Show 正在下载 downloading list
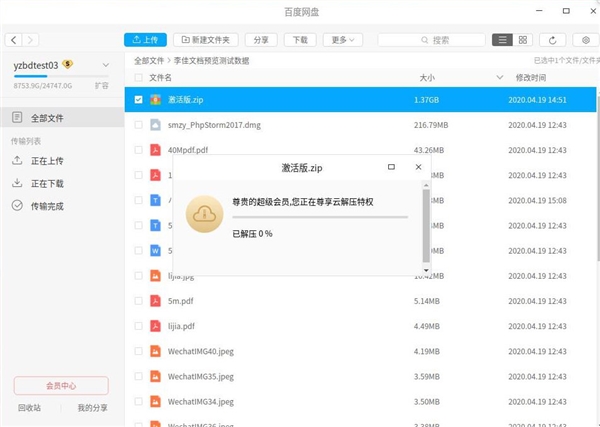 (46, 183)
